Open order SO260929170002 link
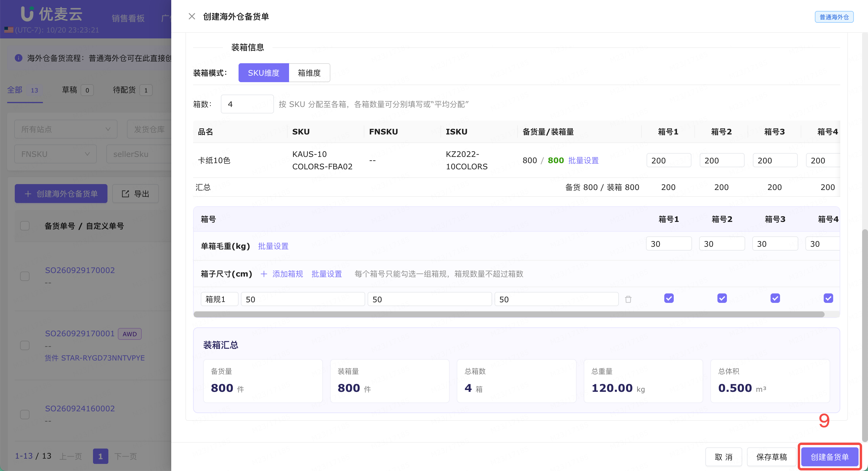 pos(80,270)
